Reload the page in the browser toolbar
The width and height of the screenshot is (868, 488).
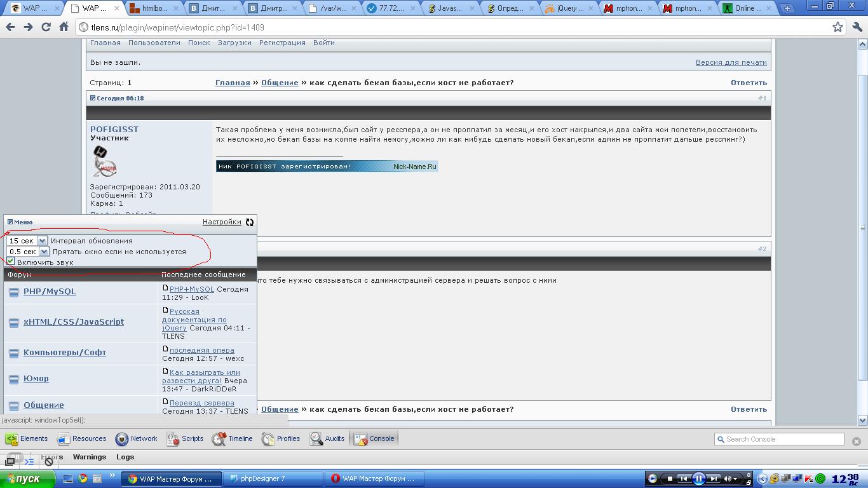[46, 27]
